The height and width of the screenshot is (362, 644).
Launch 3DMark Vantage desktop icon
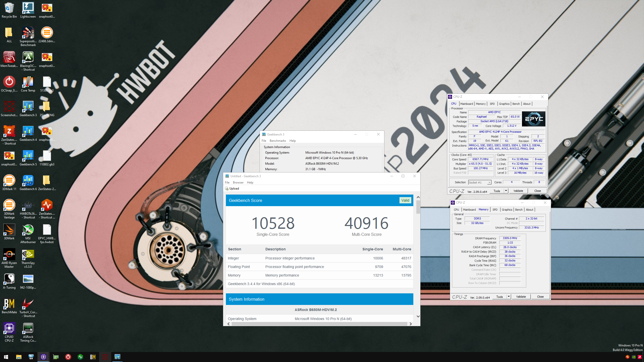click(9, 209)
